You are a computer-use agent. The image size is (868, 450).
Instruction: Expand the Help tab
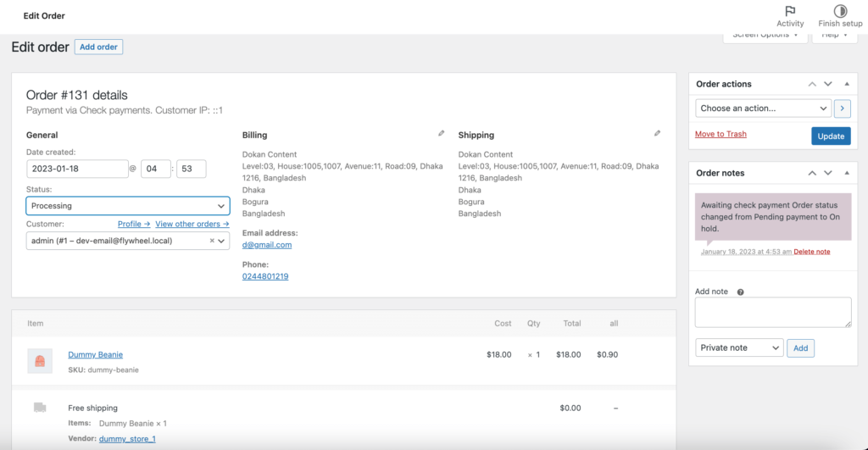834,36
